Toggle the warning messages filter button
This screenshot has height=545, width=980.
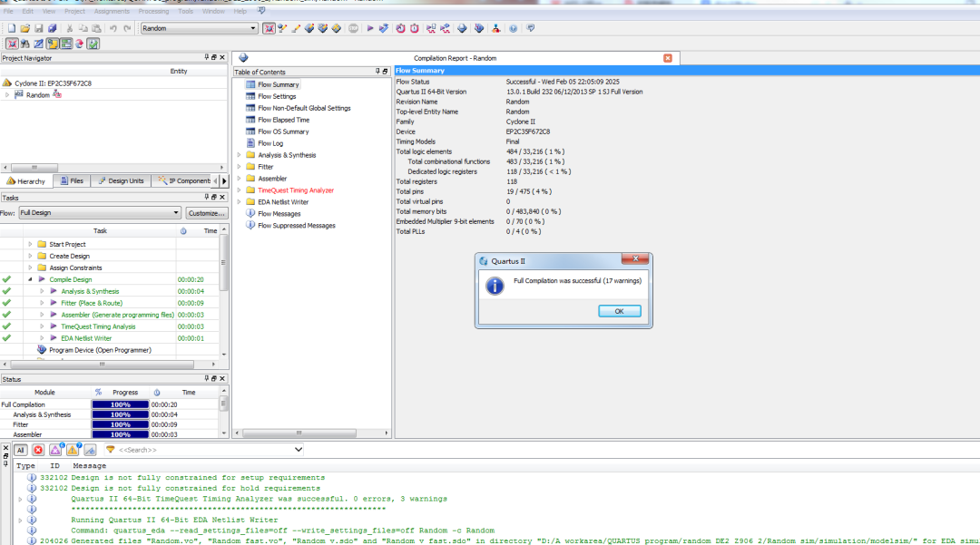[x=72, y=450]
